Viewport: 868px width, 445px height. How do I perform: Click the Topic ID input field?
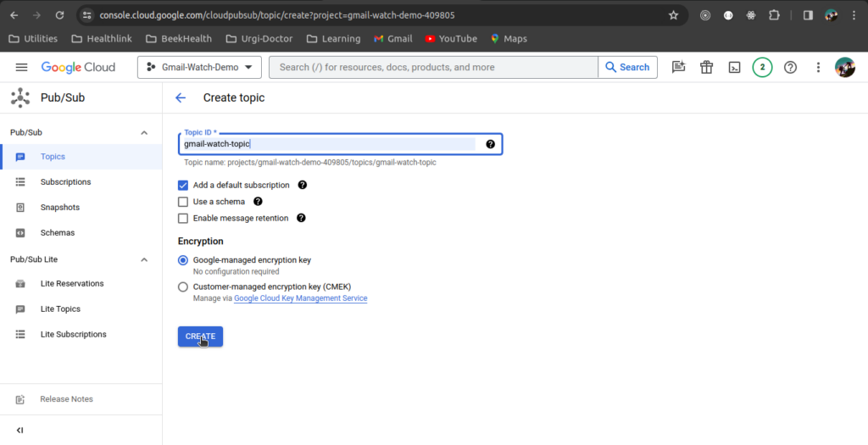click(330, 144)
